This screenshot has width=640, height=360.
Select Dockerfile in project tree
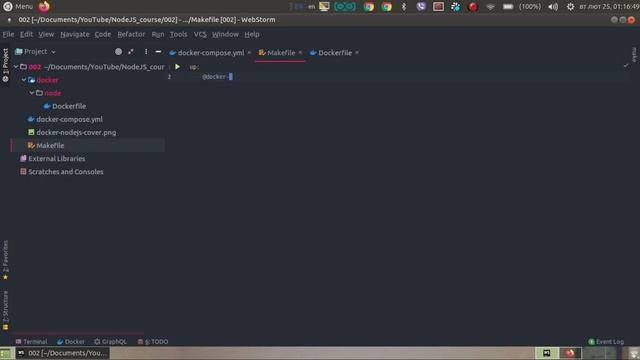(x=69, y=106)
